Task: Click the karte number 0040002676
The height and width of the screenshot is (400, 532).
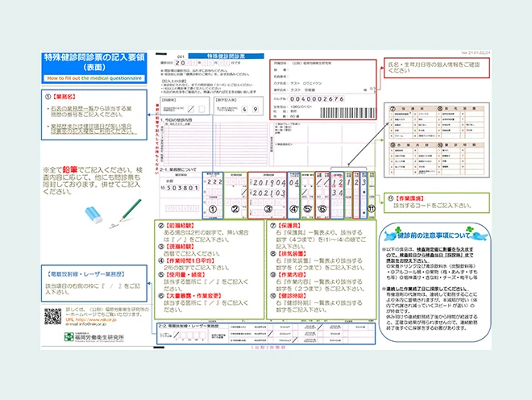Action: (x=317, y=99)
